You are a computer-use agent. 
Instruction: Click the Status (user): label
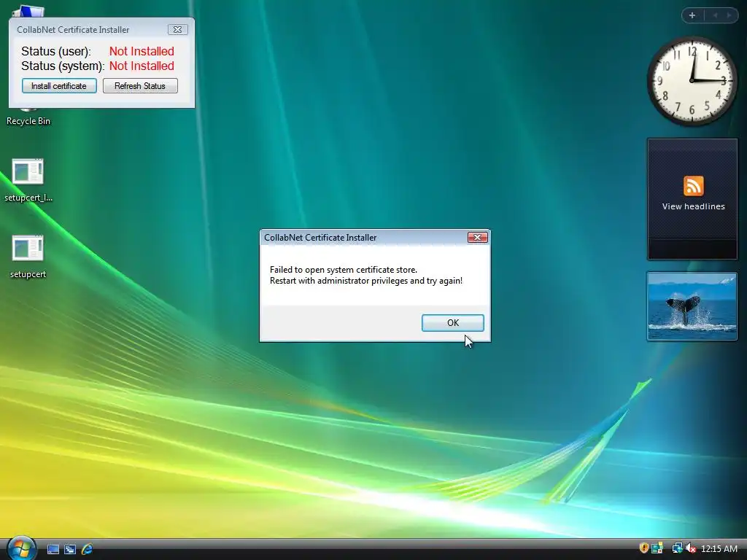[56, 52]
